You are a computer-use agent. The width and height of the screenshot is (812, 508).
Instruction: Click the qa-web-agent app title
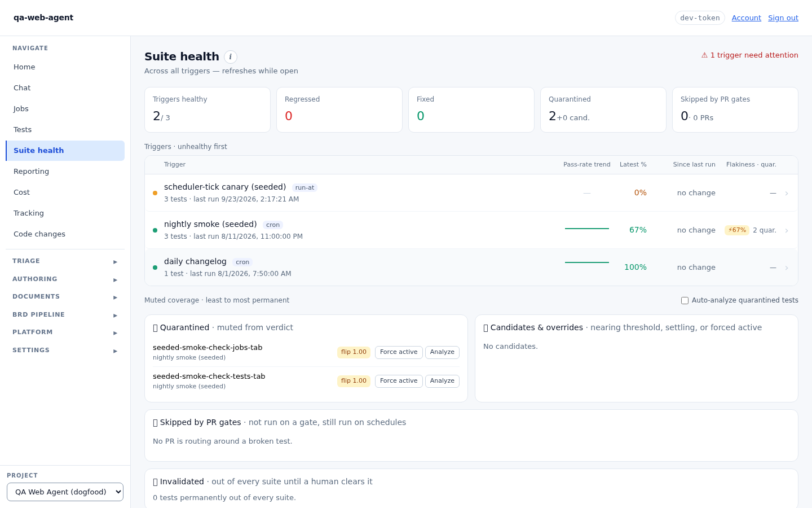(43, 17)
